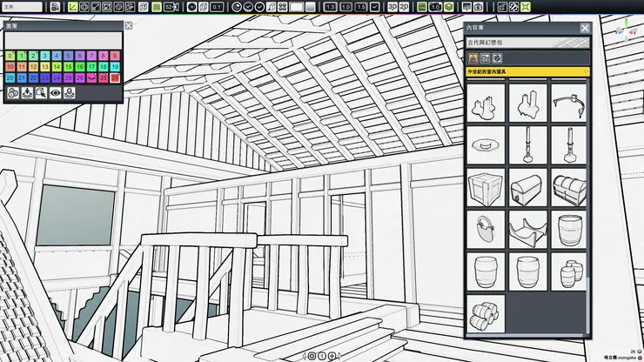Pick the stacked lying barrels thumbnail
The height and width of the screenshot is (362, 644).
pos(486,314)
